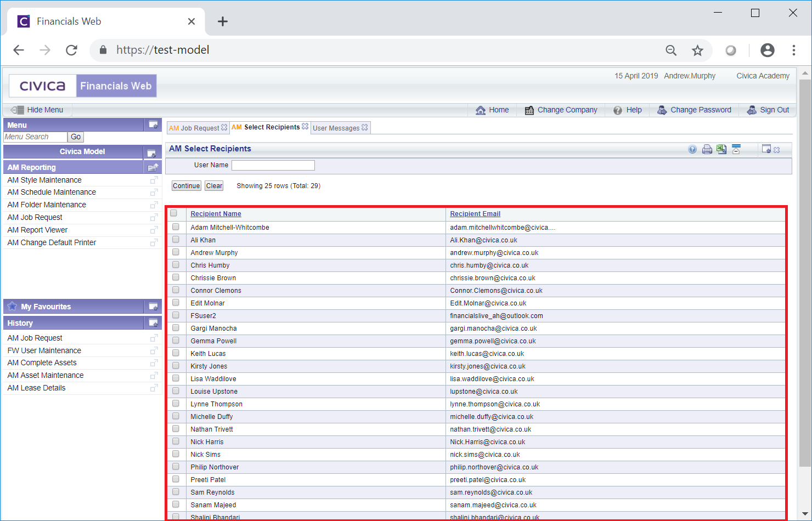812x521 pixels.
Task: Click the User Name input field
Action: point(273,165)
